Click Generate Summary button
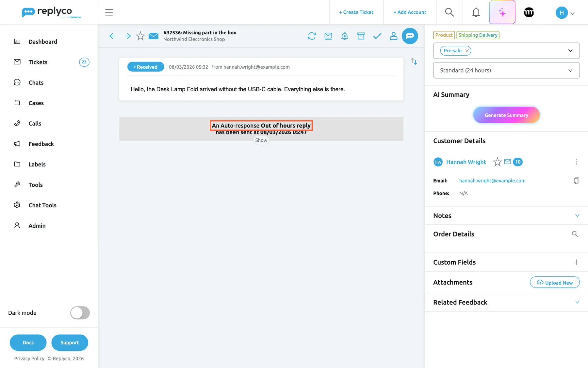 (506, 115)
